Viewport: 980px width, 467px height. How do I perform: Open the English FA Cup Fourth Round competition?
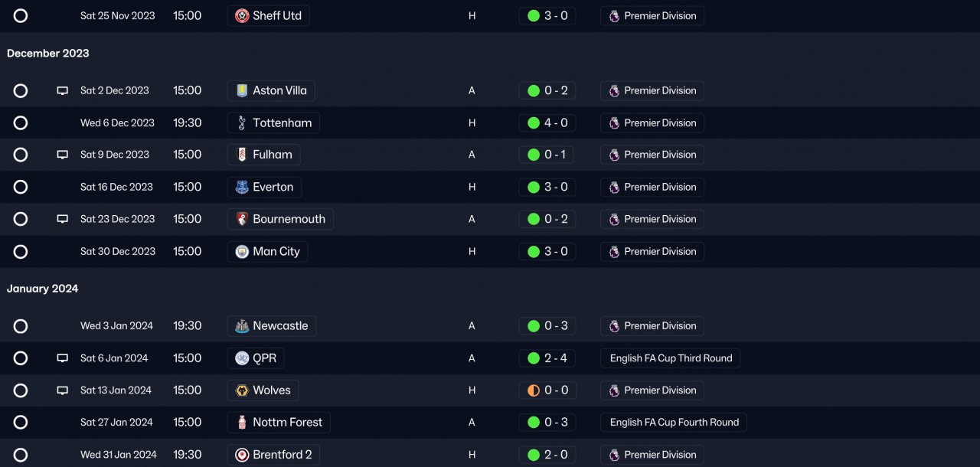[674, 423]
